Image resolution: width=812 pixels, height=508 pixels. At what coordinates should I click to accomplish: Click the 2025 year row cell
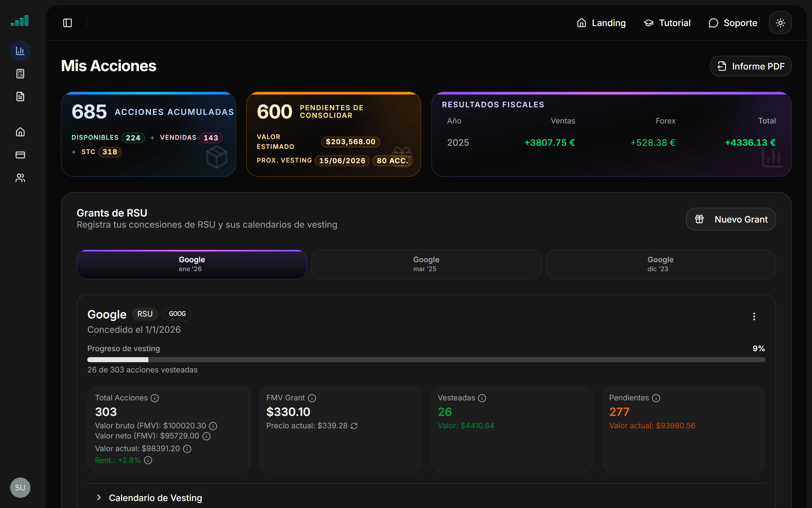coord(458,143)
